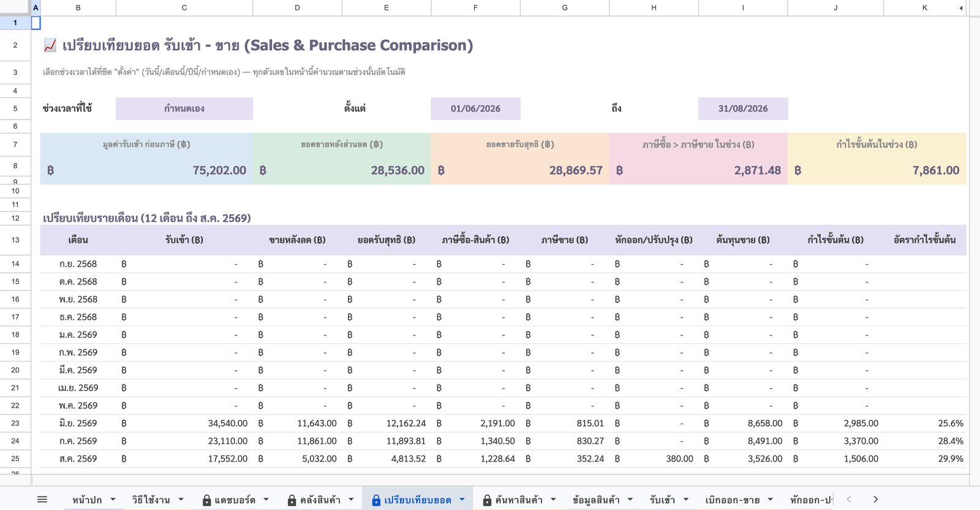Select the กำหนดเอง period cell
Screen dimensions: 980x510
(x=184, y=108)
